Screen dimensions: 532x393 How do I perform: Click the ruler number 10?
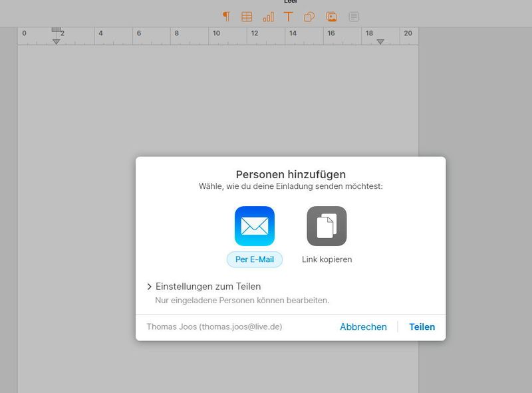[217, 33]
